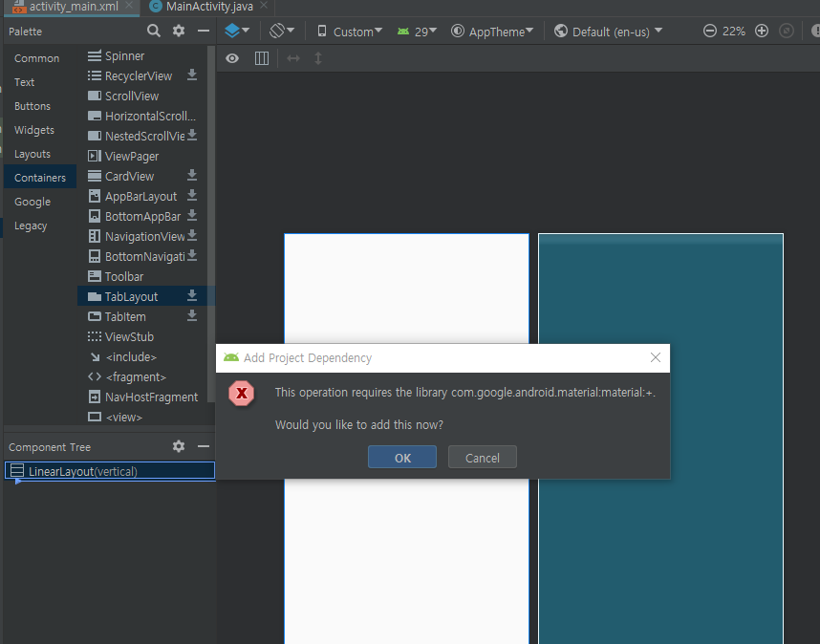This screenshot has width=820, height=644.
Task: Select <view> in palette list
Action: (142, 417)
